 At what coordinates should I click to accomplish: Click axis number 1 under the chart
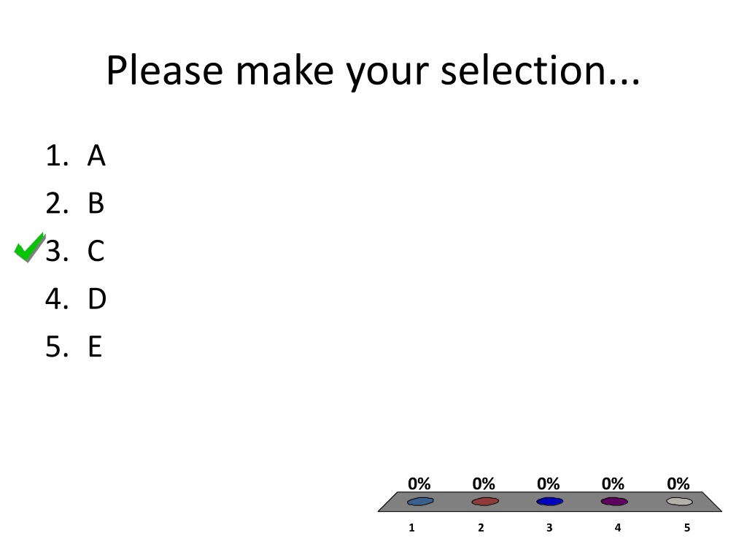[x=411, y=528]
